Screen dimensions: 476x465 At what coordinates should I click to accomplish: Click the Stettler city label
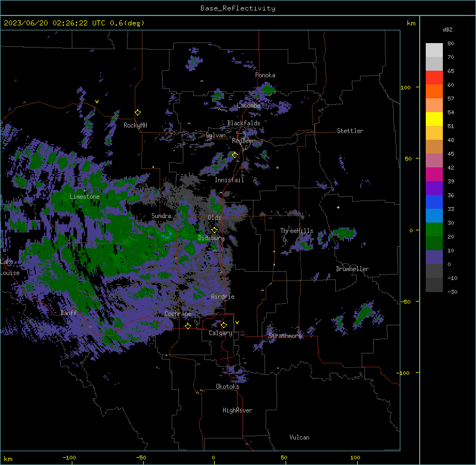point(350,131)
